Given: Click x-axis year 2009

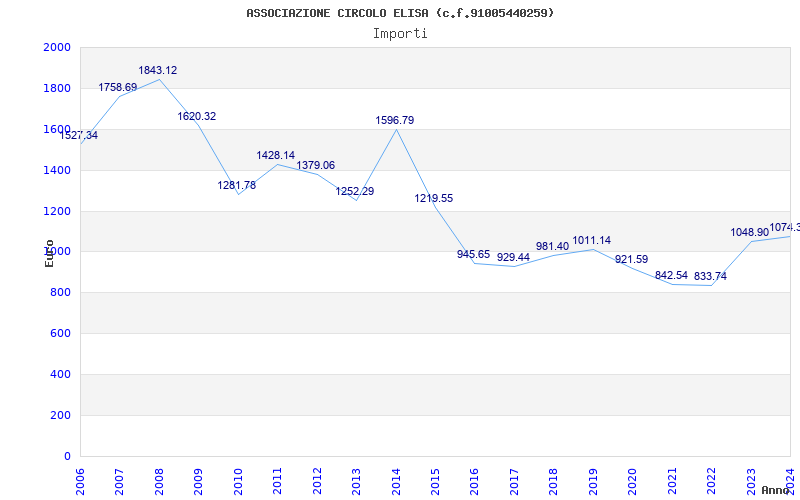Looking at the screenshot, I should point(198,480).
